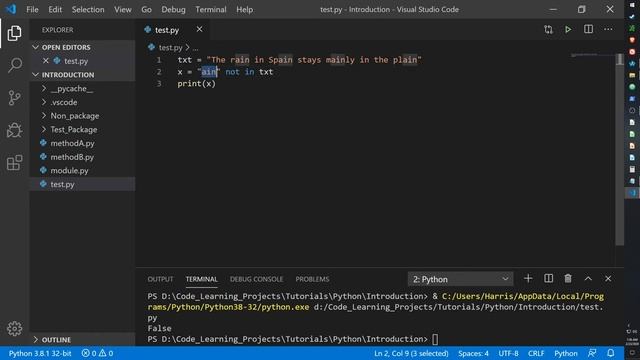Screen dimensions: 640x360
Task: Create a new terminal with plus icon
Action: click(528, 279)
